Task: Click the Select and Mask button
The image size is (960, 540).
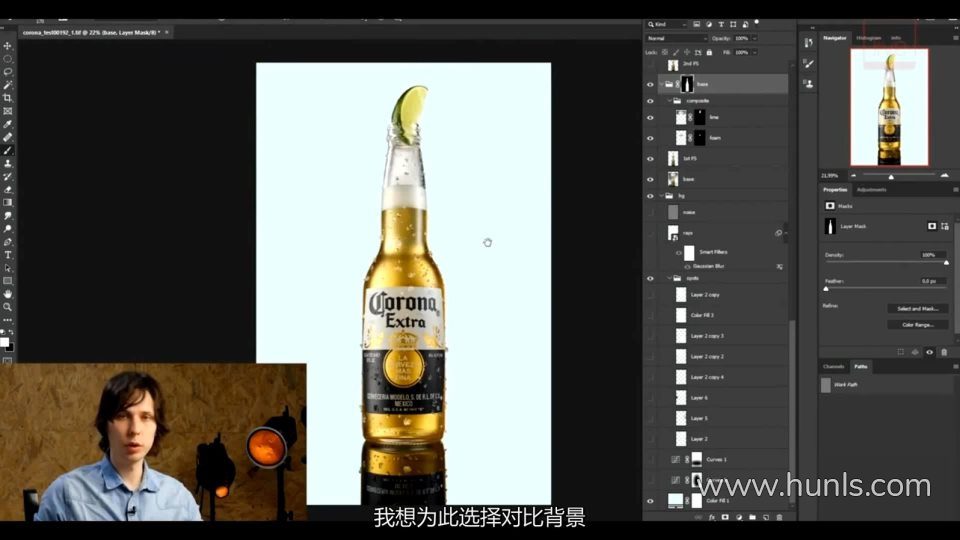Action: (x=917, y=309)
